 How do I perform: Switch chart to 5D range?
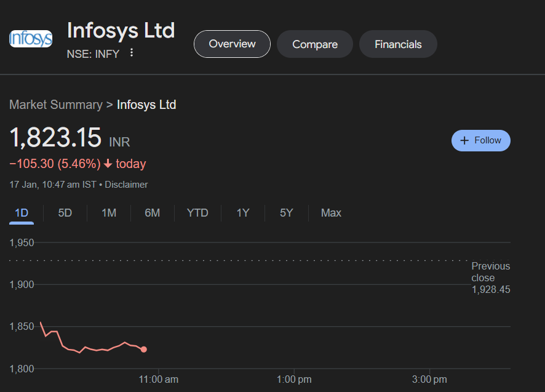pos(65,212)
